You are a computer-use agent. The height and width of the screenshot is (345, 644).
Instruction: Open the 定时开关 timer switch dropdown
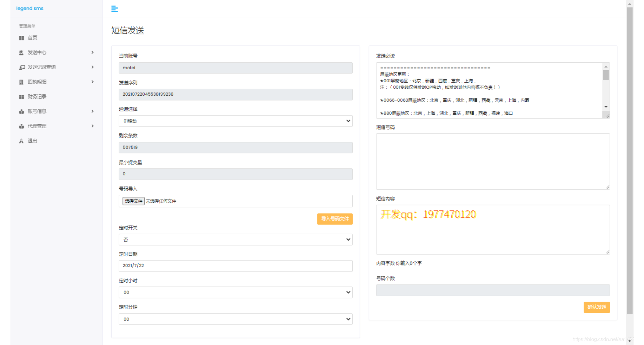(235, 240)
